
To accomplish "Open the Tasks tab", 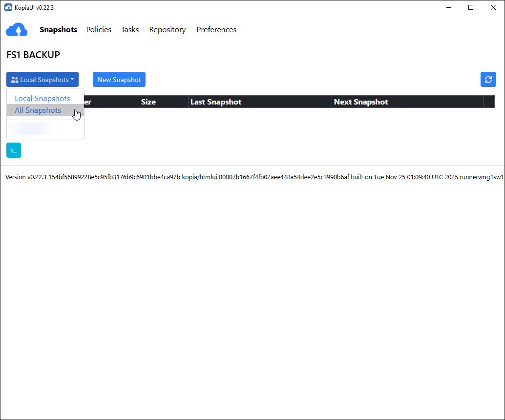I will 130,30.
